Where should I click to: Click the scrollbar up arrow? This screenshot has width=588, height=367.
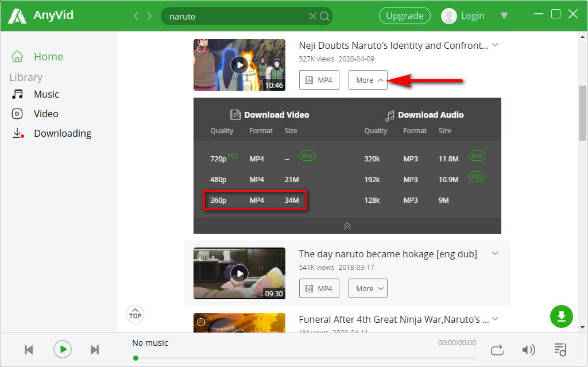[x=582, y=37]
